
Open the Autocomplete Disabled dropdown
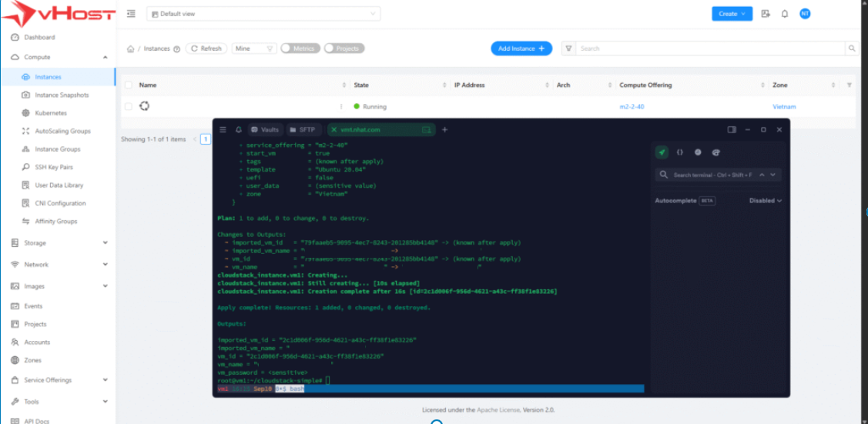point(765,201)
